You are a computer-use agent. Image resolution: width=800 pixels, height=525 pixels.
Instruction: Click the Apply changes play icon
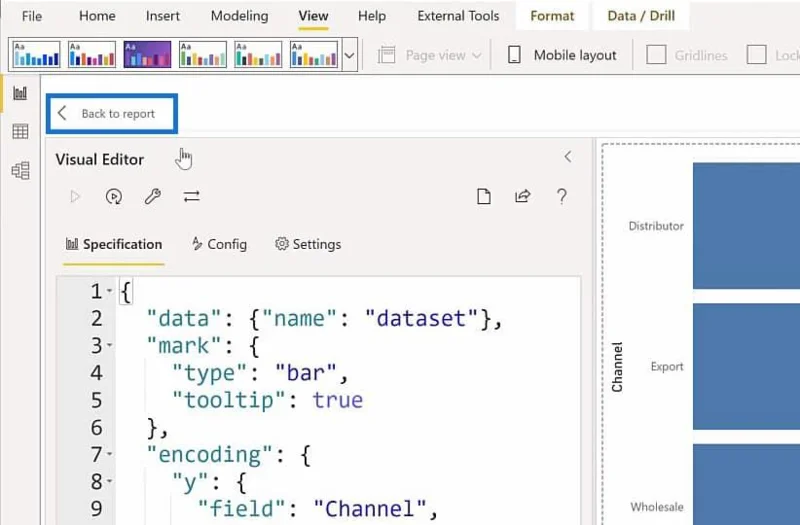coord(75,196)
